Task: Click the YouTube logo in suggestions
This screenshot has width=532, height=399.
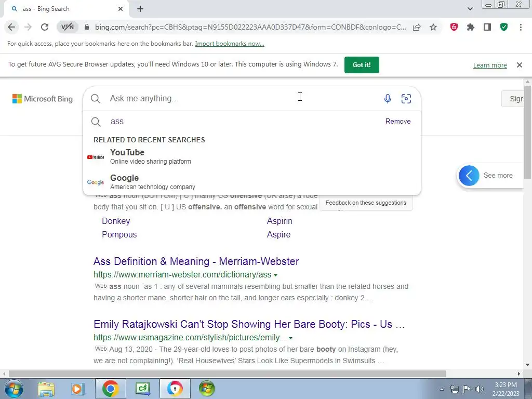Action: pyautogui.click(x=96, y=157)
